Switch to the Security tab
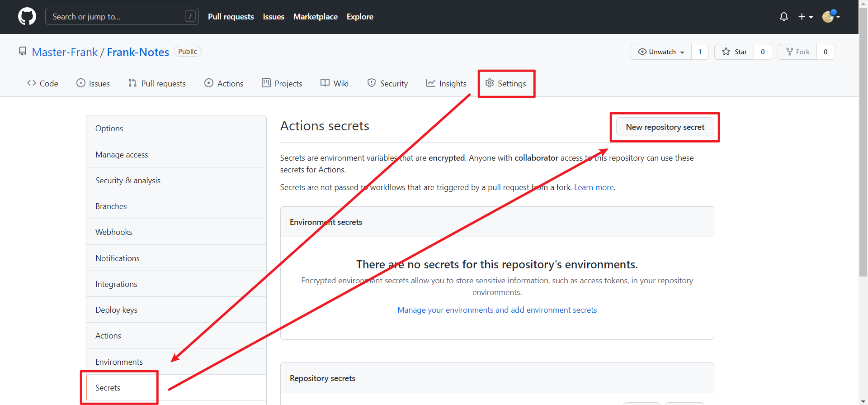Viewport: 868px width, 405px height. [x=387, y=83]
